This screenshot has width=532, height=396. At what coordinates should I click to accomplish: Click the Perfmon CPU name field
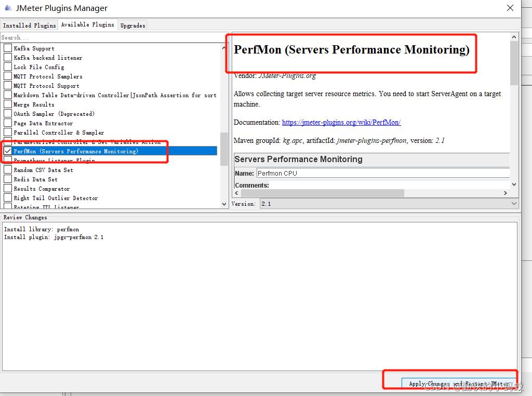point(383,173)
